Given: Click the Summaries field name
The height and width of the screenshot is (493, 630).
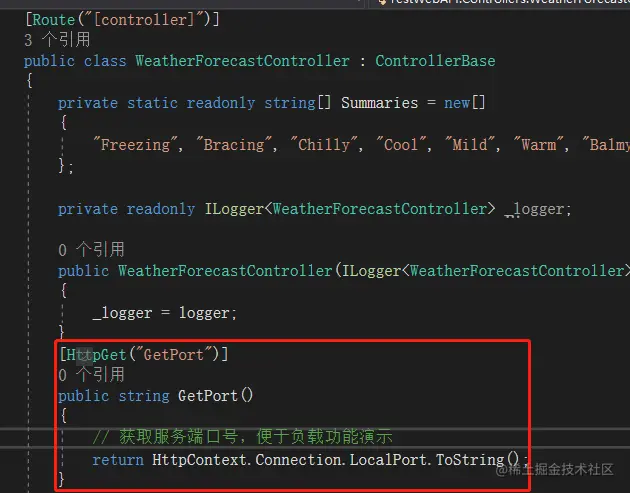Looking at the screenshot, I should [x=380, y=103].
